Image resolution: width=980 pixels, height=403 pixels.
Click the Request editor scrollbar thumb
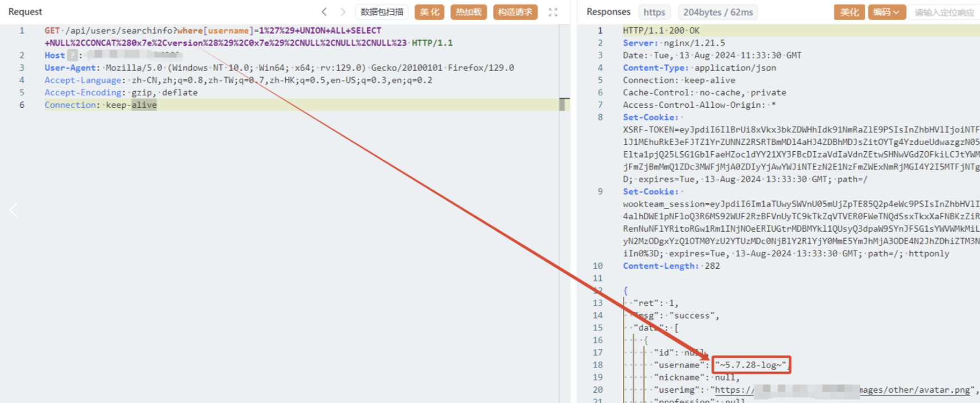click(563, 104)
